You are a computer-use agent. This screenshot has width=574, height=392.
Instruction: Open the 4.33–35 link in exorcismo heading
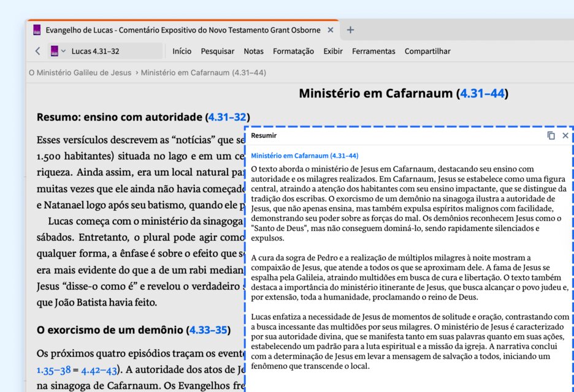[209, 330]
